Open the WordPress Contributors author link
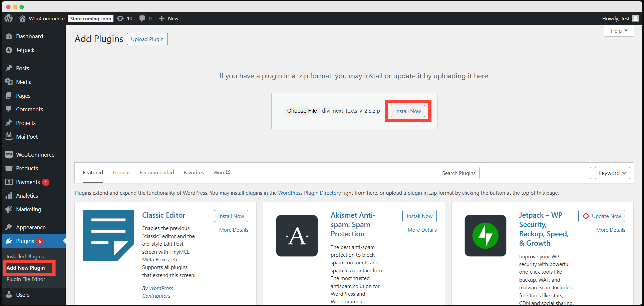 158,292
